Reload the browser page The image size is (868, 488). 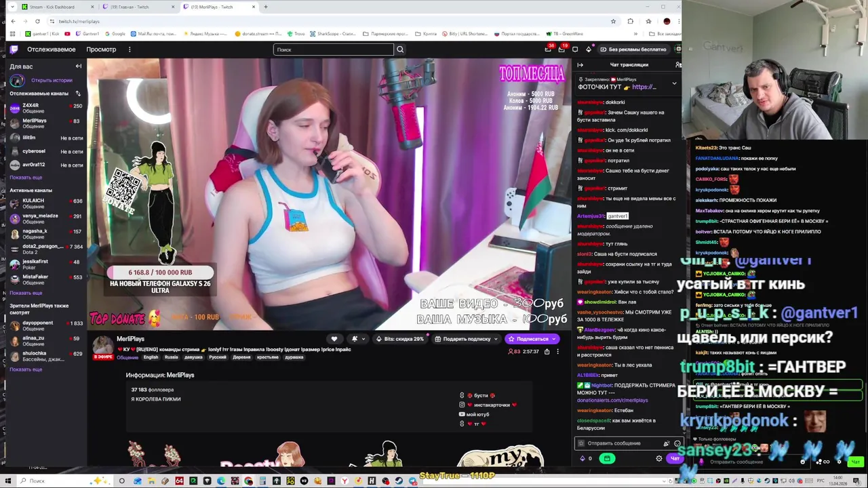(37, 21)
